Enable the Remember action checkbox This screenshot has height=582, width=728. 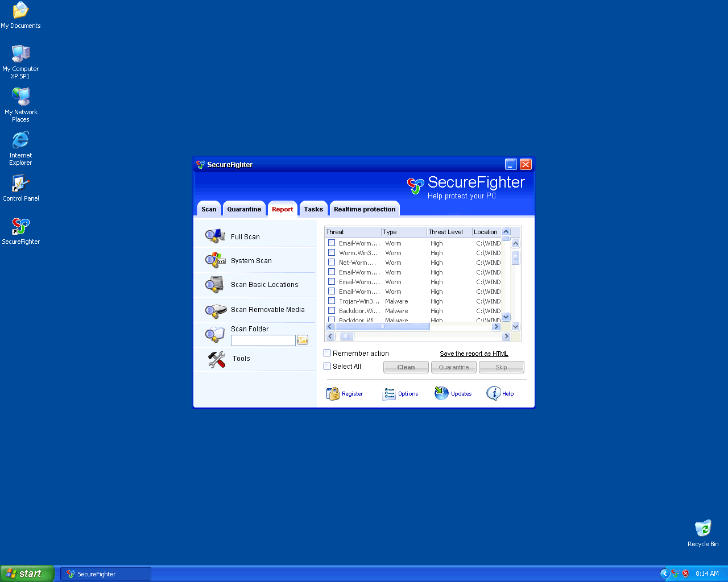click(327, 353)
